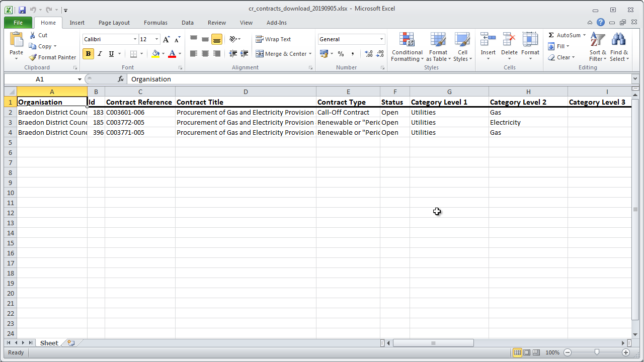This screenshot has height=362, width=644.
Task: Click Increase Font Size icon
Action: click(167, 39)
